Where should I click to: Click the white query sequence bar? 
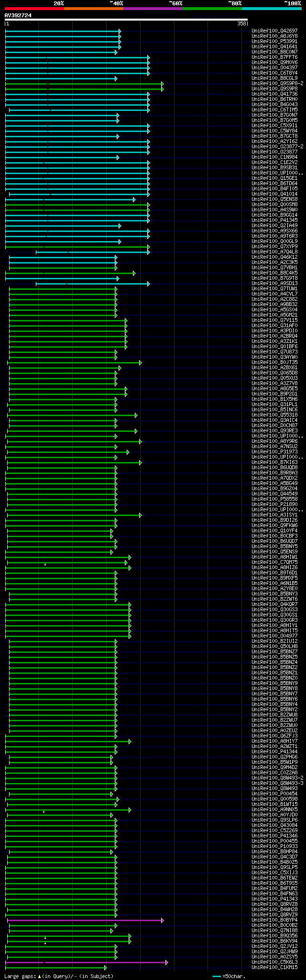[126, 20]
